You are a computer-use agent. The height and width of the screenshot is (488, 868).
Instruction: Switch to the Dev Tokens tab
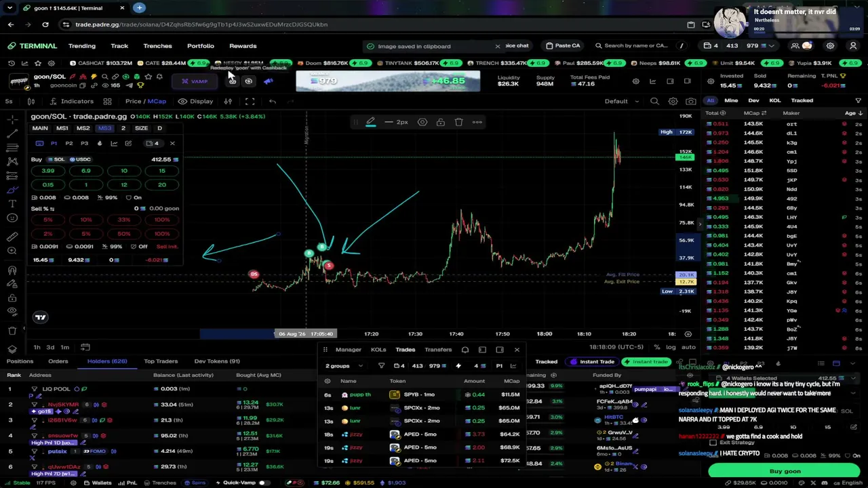coord(217,361)
